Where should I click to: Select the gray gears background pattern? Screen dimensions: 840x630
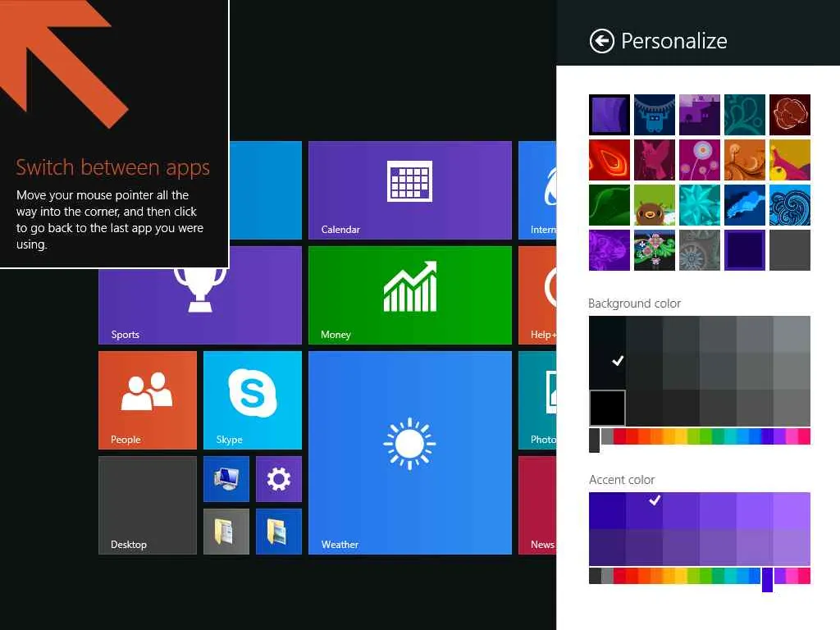699,250
